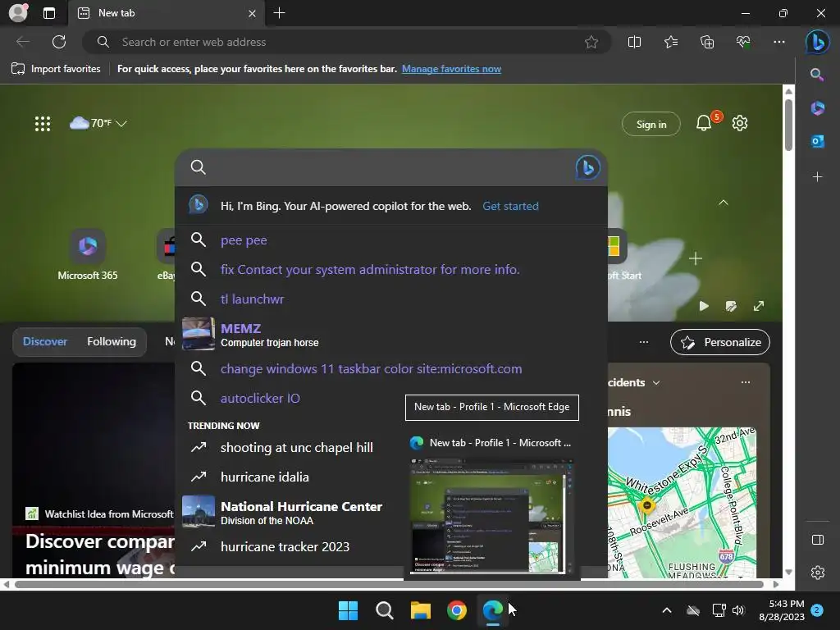Open the Edge profile avatar icon
This screenshot has width=840, height=630.
(18, 13)
